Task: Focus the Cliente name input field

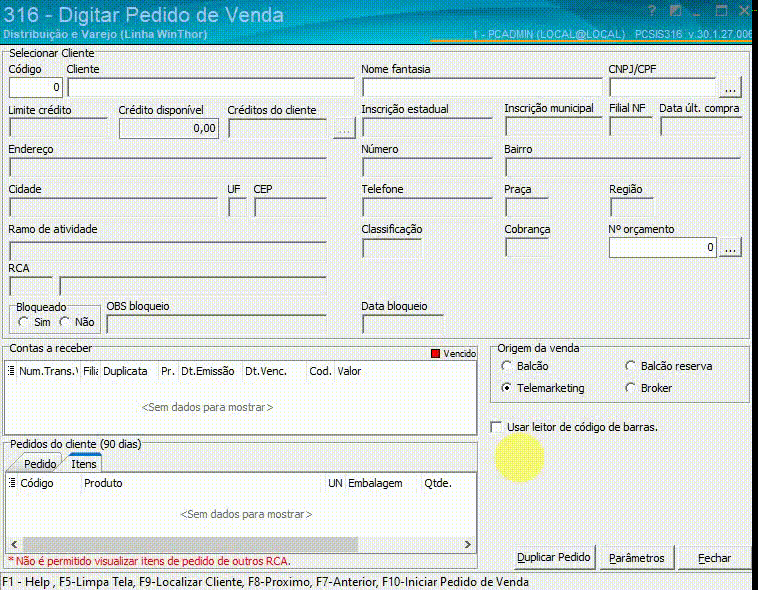Action: click(211, 88)
